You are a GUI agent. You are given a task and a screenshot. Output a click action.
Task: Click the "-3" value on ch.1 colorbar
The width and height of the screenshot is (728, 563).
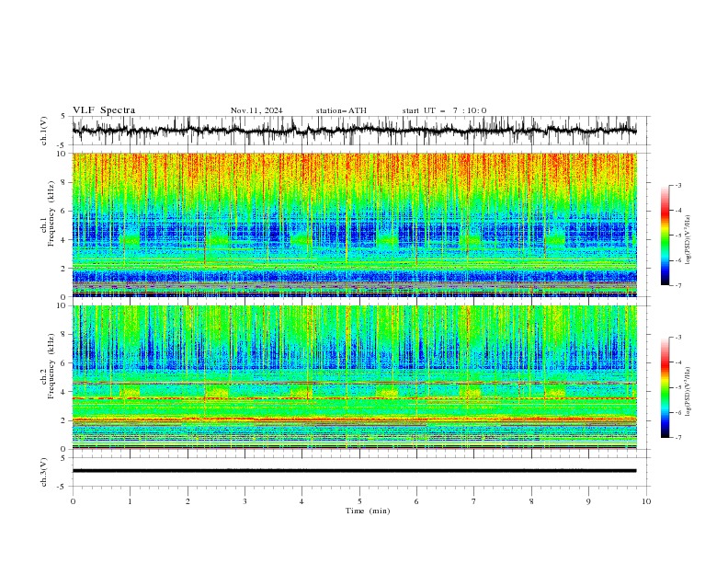[x=677, y=185]
